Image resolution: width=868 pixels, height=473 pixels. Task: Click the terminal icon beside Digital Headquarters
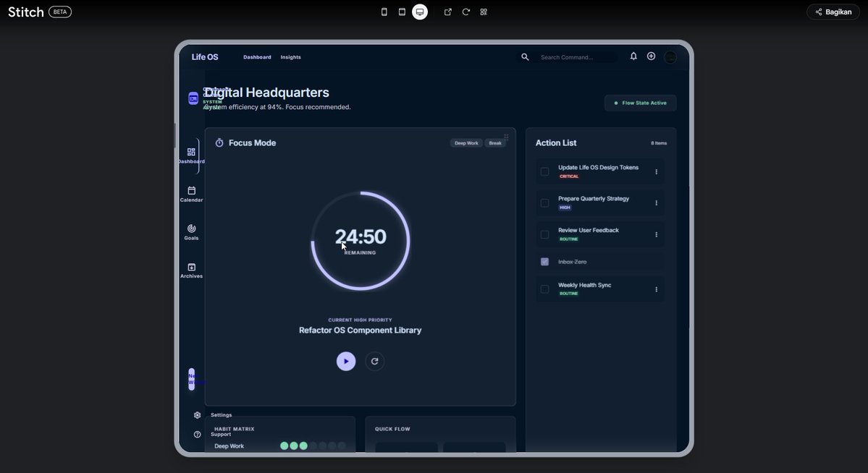(193, 98)
